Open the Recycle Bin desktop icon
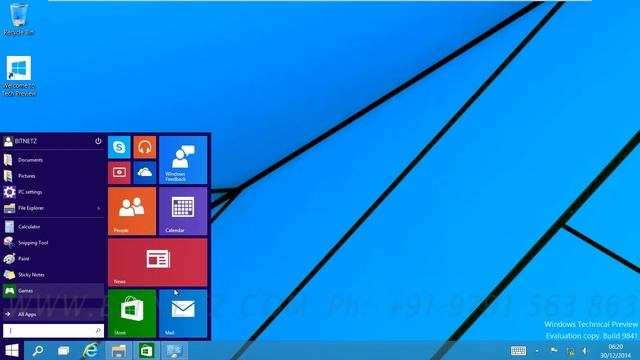 click(19, 19)
